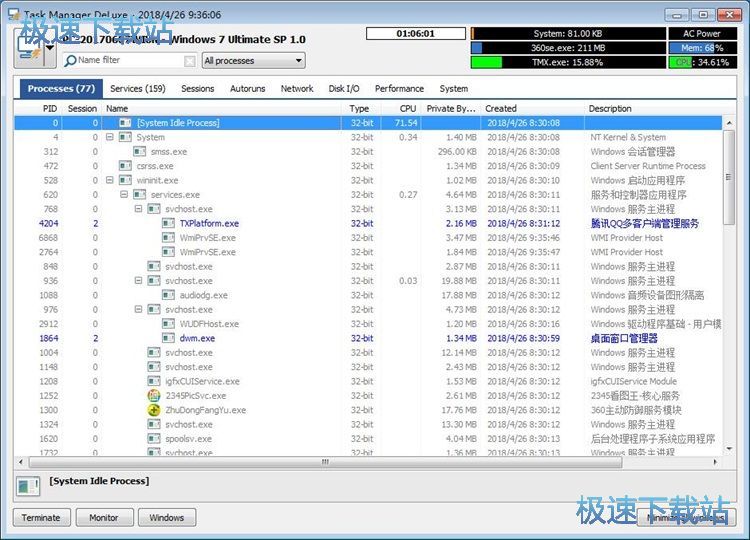Click the vertical scrollbar thumb
The width and height of the screenshot is (750, 540).
[729, 177]
